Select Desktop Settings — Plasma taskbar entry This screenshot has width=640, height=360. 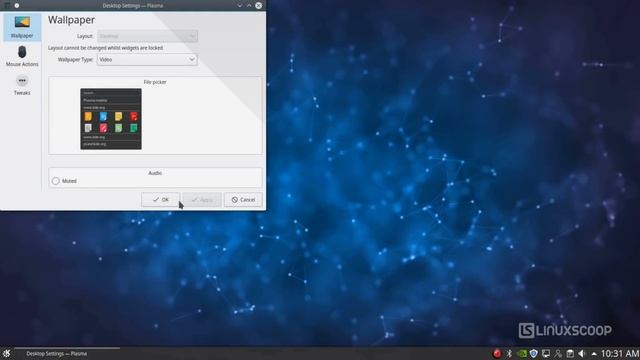point(67,353)
